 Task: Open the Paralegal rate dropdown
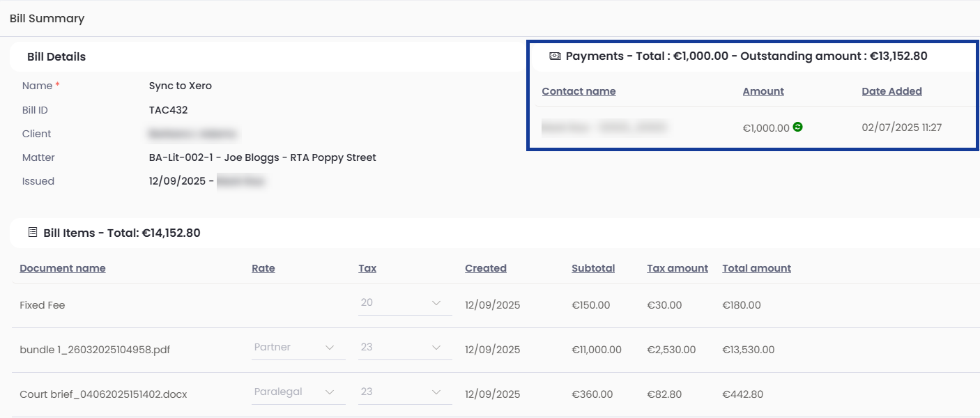298,392
